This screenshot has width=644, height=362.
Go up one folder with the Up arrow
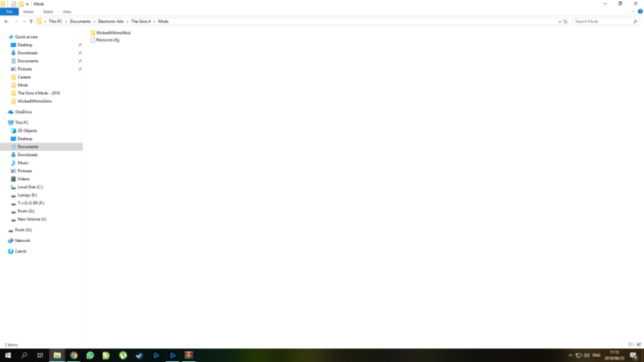[31, 21]
